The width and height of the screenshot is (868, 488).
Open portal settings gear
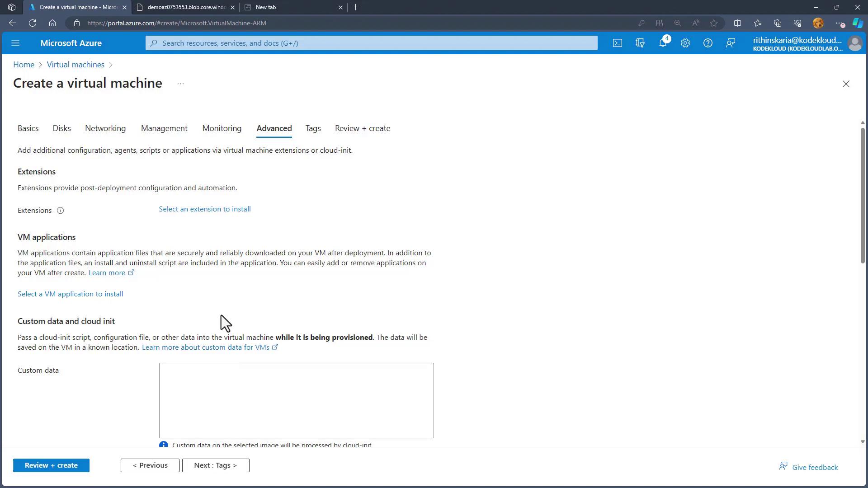click(685, 43)
